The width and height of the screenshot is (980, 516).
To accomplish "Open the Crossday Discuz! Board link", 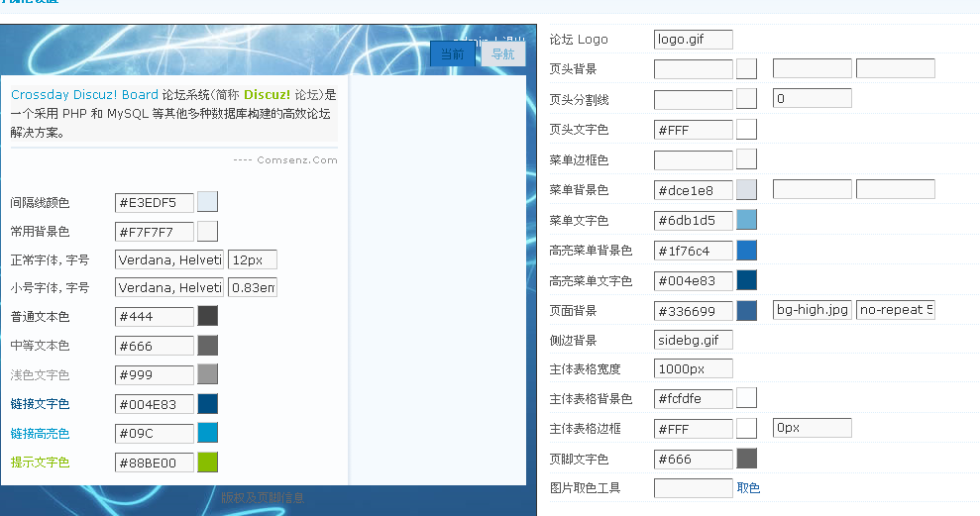I will pyautogui.click(x=84, y=95).
